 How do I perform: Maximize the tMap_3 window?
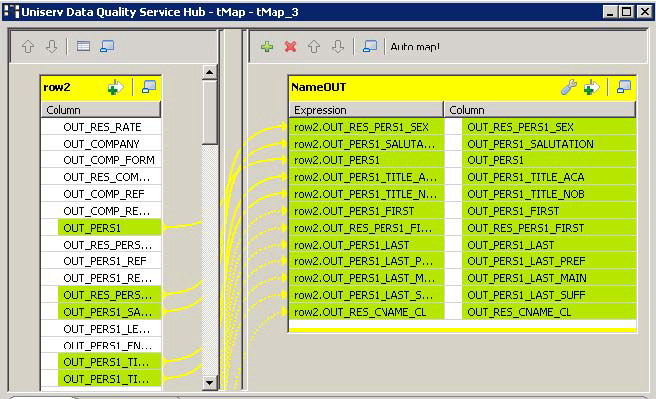click(627, 12)
